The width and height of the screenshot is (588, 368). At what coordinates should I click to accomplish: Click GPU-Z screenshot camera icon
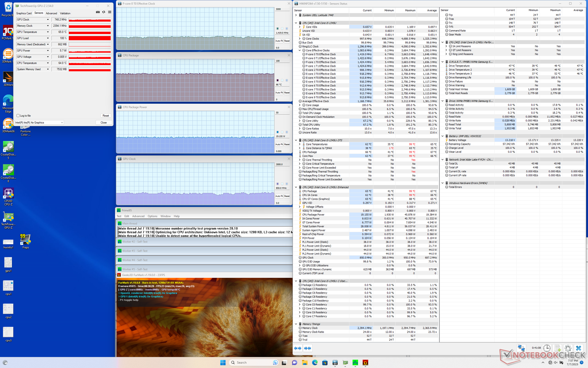98,12
